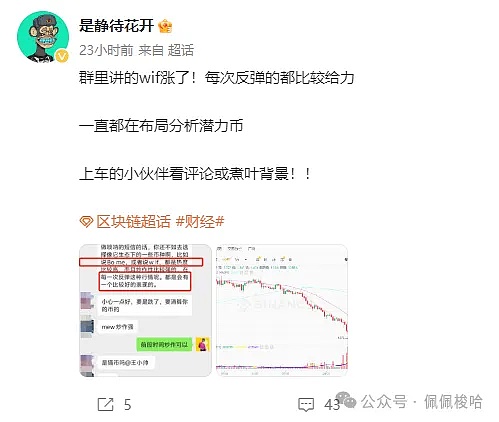Click the crown membership icon
Image resolution: width=499 pixels, height=422 pixels.
(165, 26)
